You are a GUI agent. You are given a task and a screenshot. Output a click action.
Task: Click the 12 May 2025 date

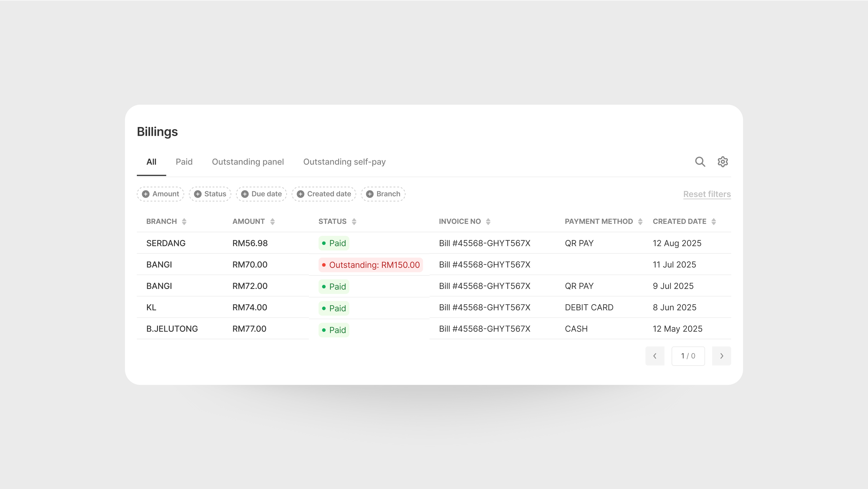678,329
